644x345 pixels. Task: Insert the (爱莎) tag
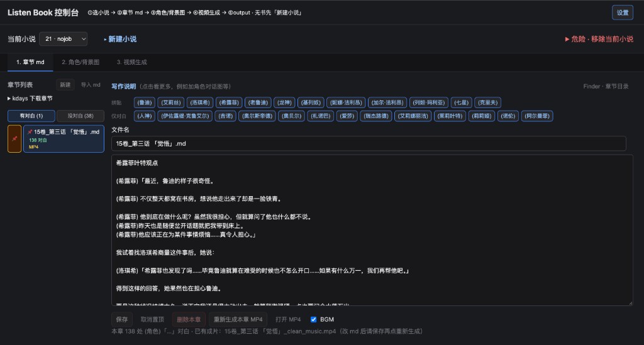[x=347, y=116]
